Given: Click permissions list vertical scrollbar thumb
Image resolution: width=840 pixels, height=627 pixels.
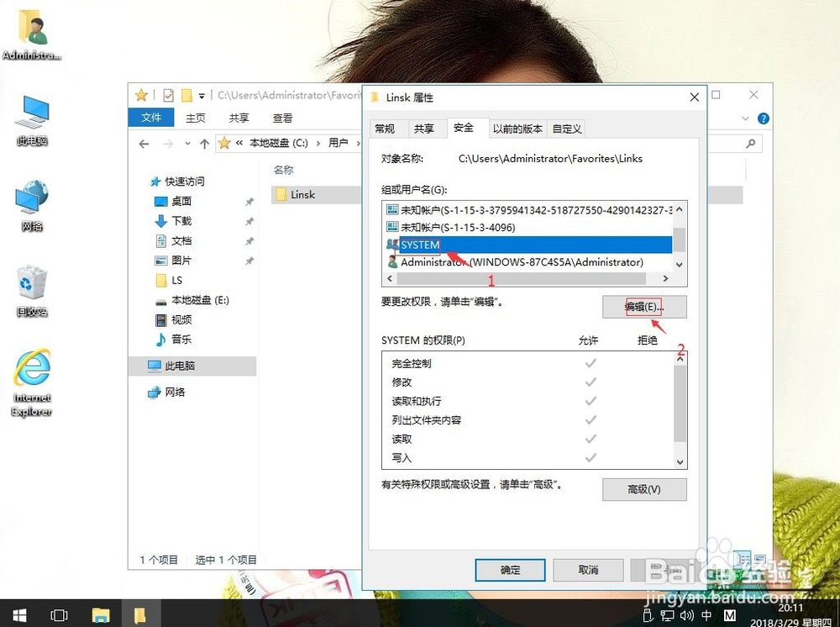Looking at the screenshot, I should (680, 403).
